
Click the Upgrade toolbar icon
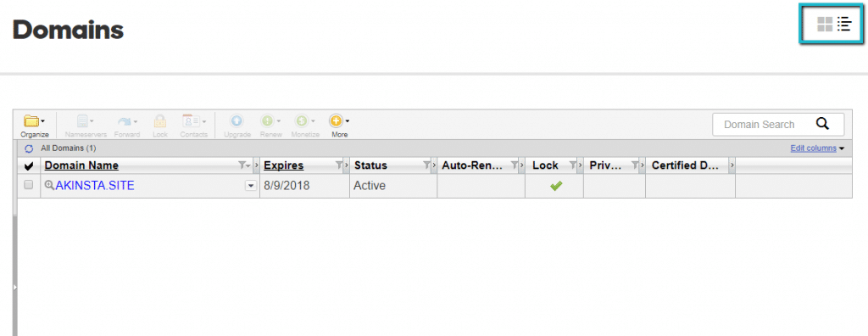point(237,126)
